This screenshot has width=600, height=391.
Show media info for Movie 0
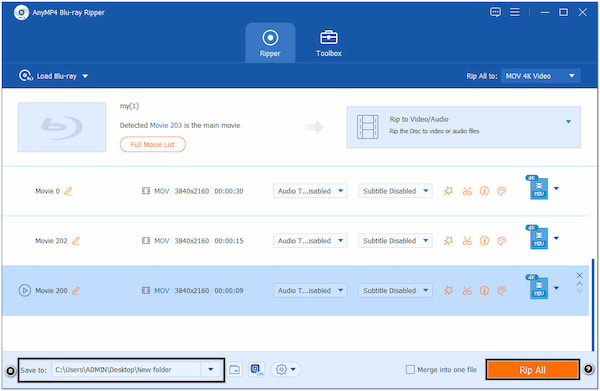click(x=484, y=191)
